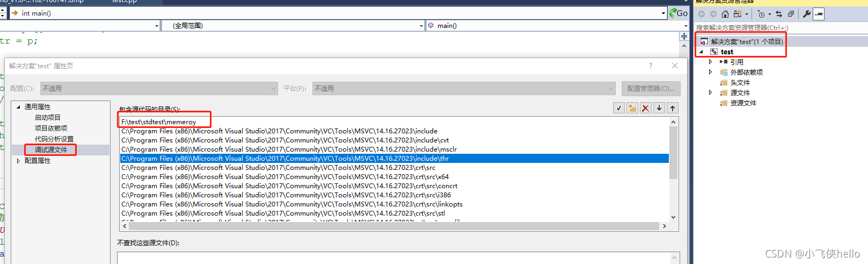Click the 资源文件 folder icon
The height and width of the screenshot is (264, 868).
click(x=724, y=103)
